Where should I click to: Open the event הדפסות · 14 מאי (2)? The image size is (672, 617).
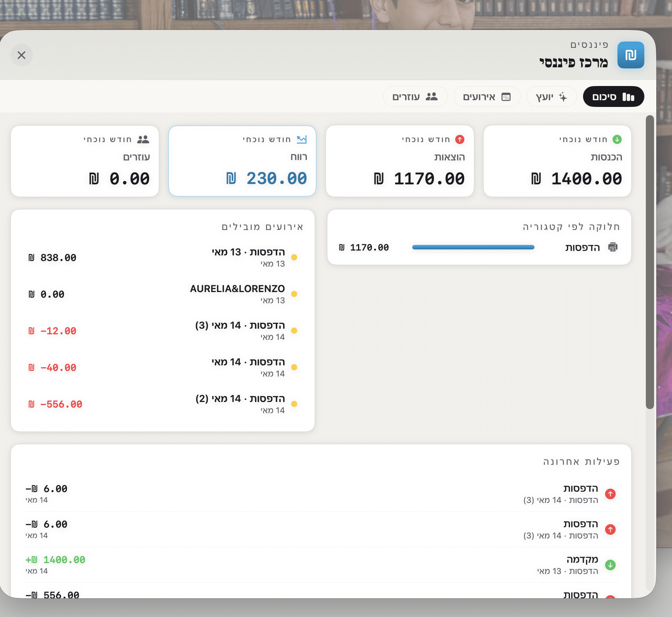point(163,404)
